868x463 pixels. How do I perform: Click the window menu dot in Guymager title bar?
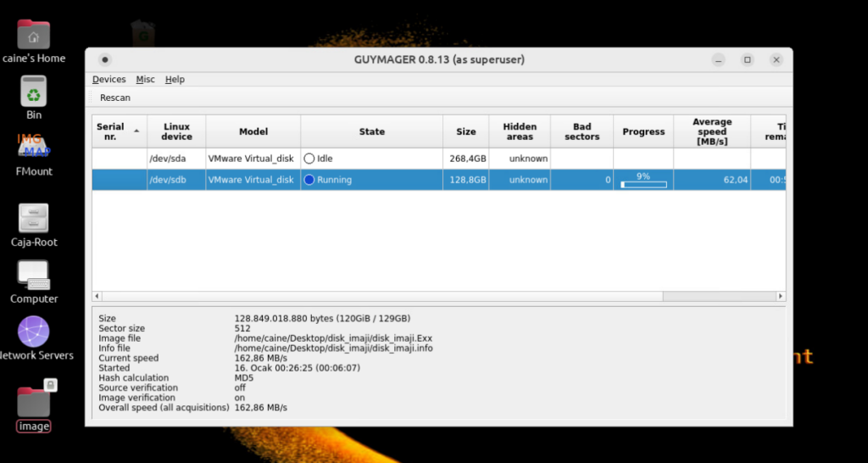tap(104, 60)
